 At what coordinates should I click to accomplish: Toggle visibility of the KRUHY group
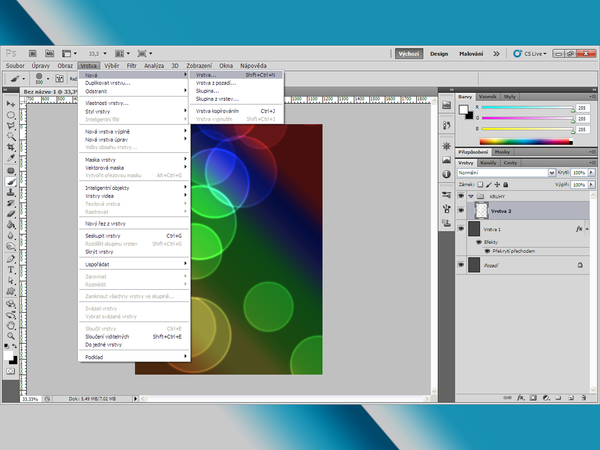[461, 196]
